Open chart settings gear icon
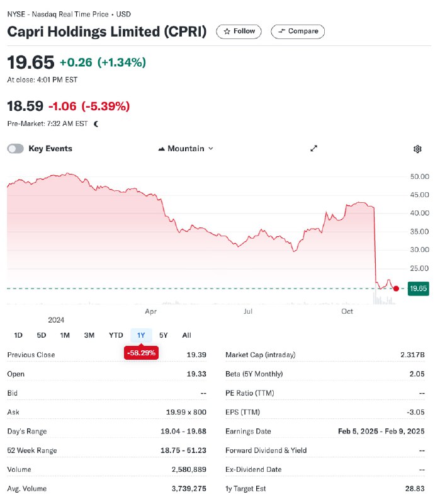 click(417, 149)
